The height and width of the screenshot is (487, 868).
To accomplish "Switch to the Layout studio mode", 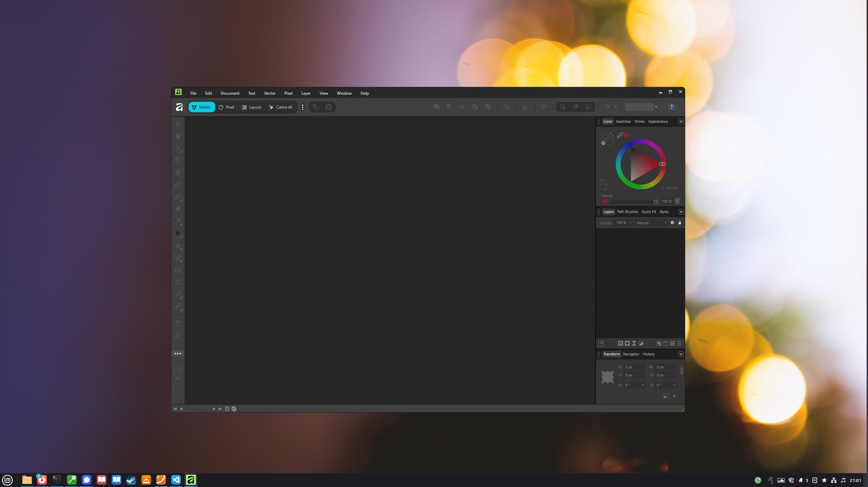I will point(252,107).
